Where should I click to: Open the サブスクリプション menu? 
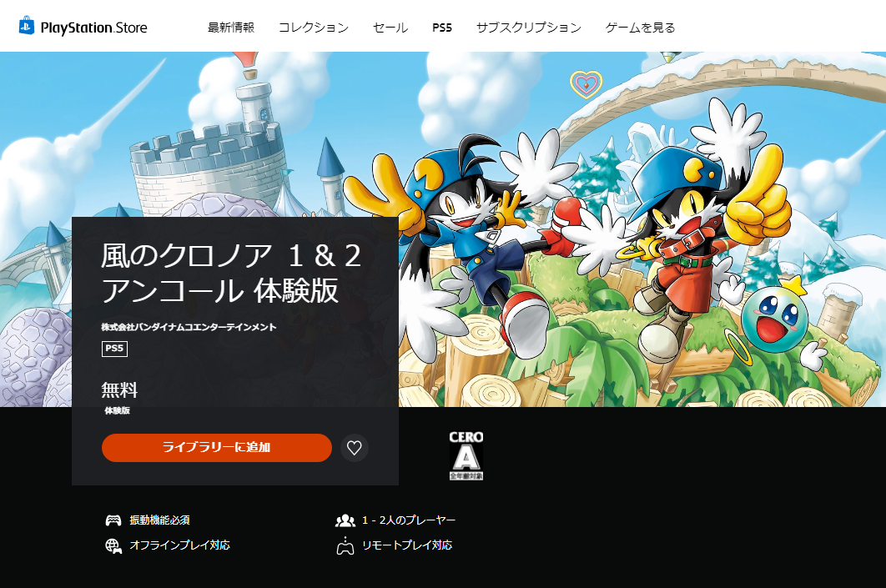coord(529,28)
